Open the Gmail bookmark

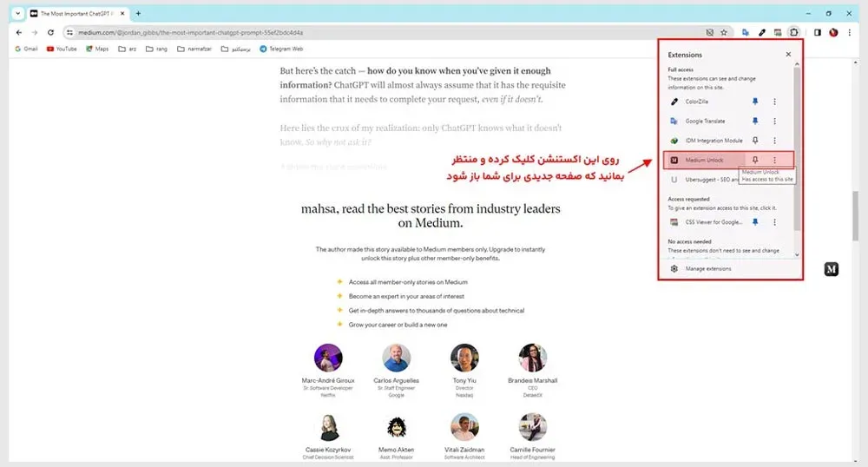(26, 49)
